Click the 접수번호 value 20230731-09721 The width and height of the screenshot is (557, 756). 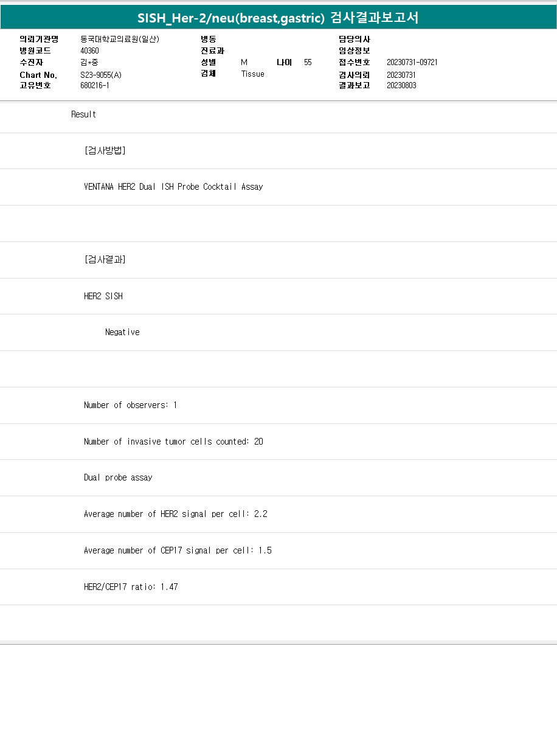412,63
